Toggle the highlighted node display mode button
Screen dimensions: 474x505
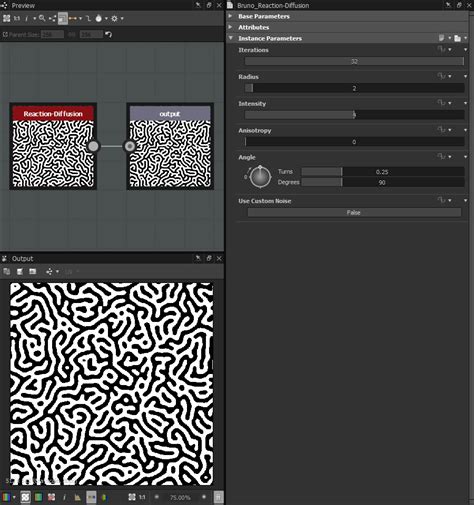(63, 18)
